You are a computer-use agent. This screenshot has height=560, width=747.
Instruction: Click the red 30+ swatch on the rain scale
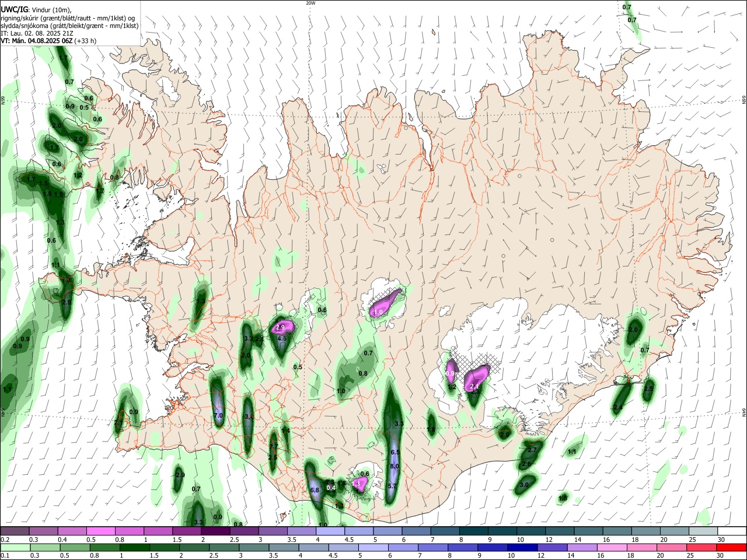[731, 547]
